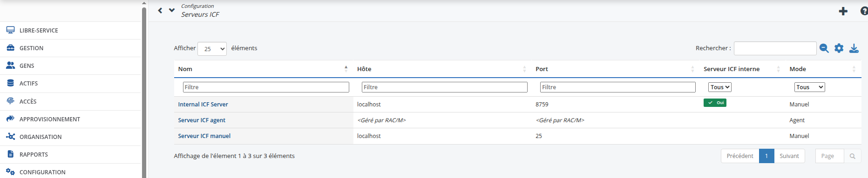Open help with the question mark icon

coord(864,11)
